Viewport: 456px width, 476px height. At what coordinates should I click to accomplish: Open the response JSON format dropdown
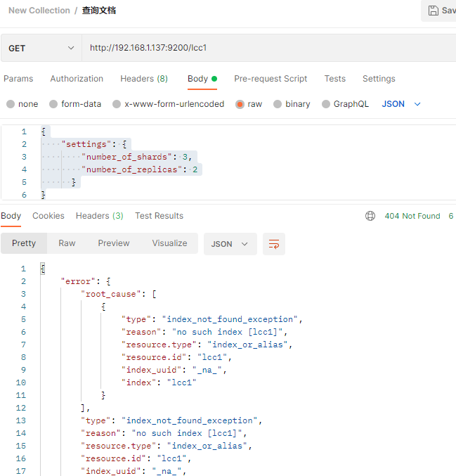(230, 244)
